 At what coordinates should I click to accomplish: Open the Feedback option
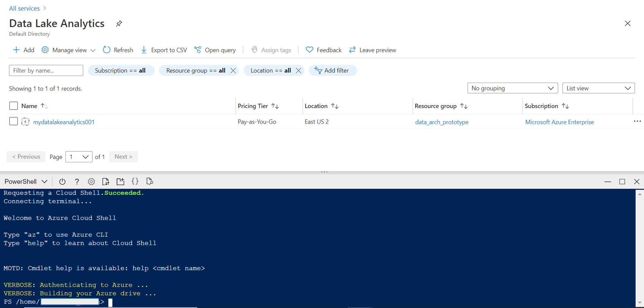(x=324, y=50)
